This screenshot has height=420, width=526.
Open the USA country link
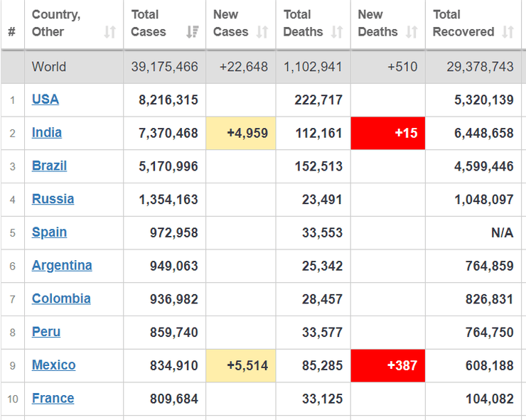[x=45, y=99]
